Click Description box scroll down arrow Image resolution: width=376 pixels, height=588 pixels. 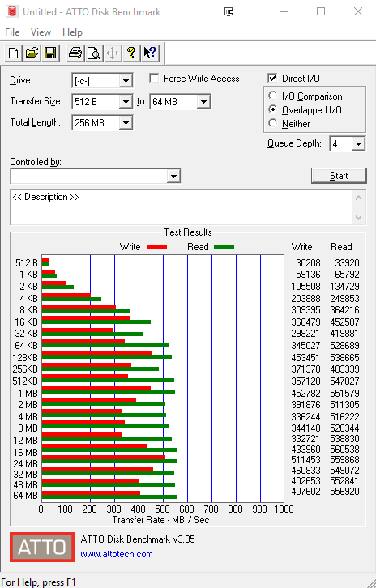click(x=359, y=218)
